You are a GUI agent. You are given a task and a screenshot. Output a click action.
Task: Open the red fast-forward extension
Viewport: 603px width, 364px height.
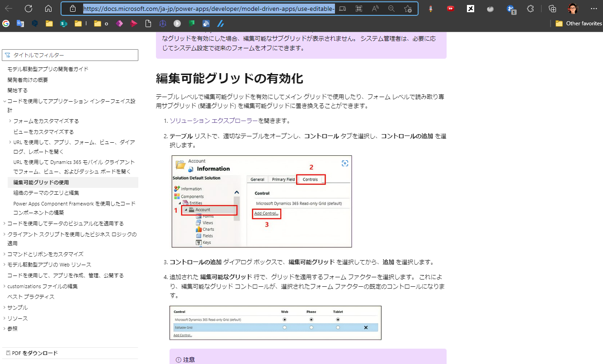tap(451, 9)
